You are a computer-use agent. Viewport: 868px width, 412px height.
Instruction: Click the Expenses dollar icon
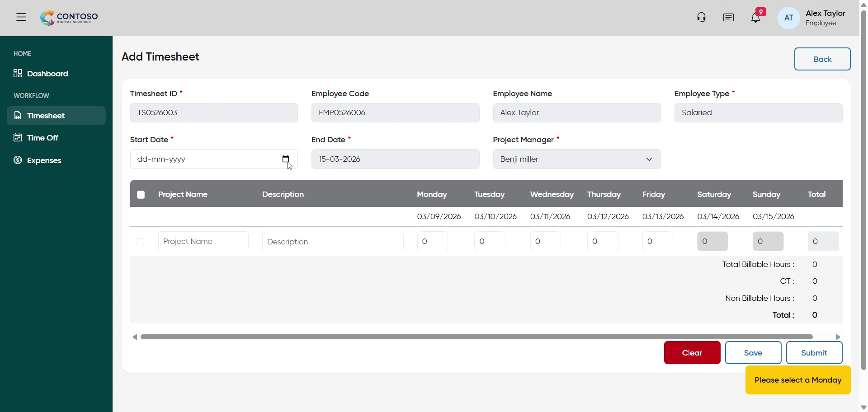(x=18, y=160)
